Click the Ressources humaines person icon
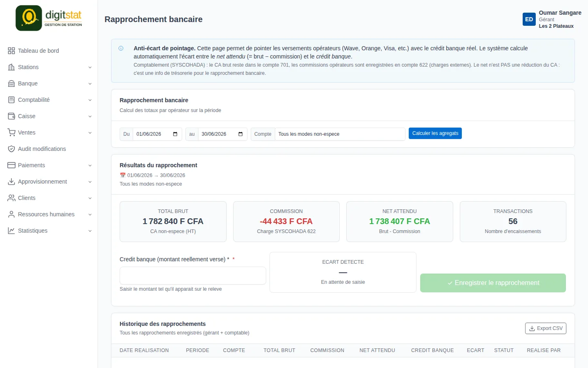 tap(11, 214)
